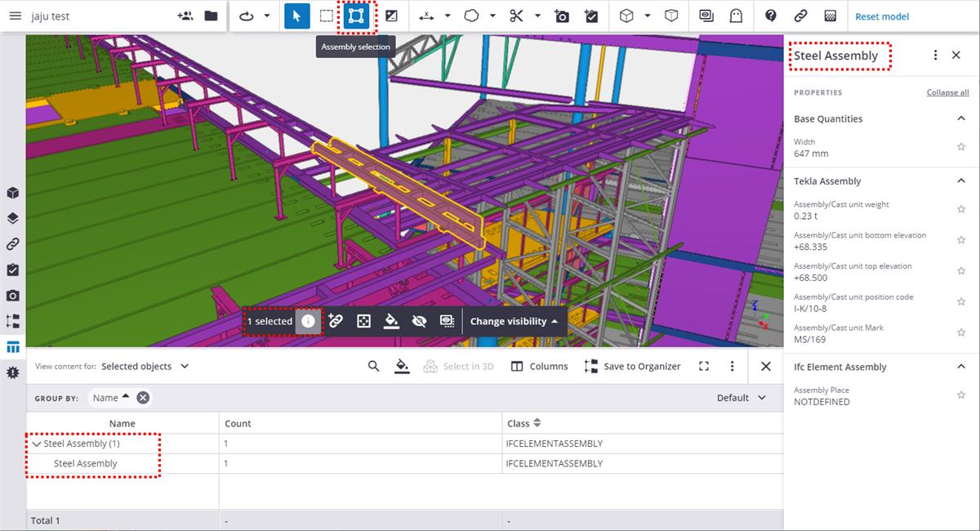The height and width of the screenshot is (531, 980).
Task: Select the Assembly selection tool
Action: click(357, 16)
